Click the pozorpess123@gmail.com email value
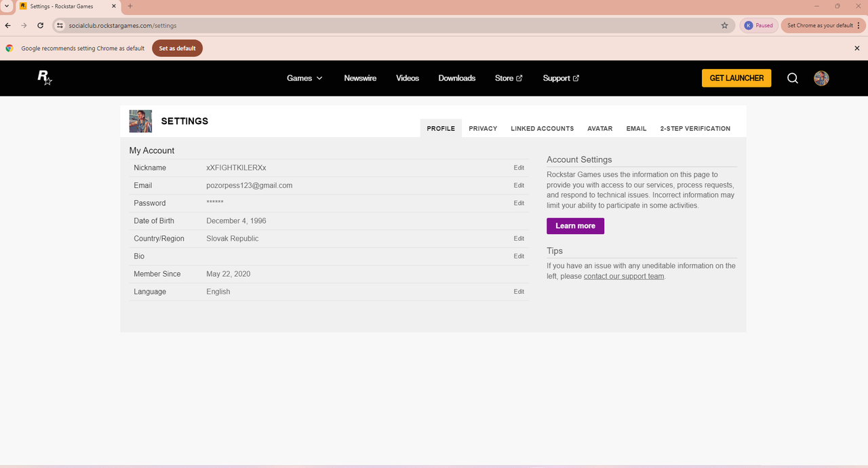 [x=250, y=185]
